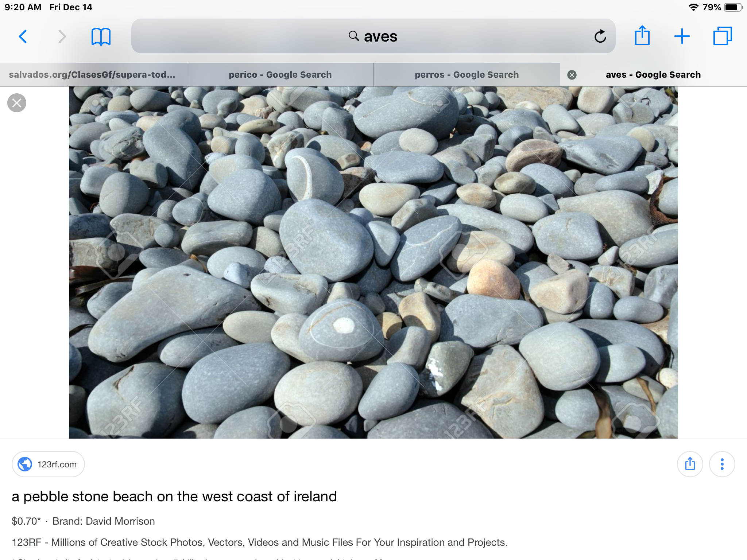
Task: Open the three-dot more options menu
Action: [x=722, y=464]
